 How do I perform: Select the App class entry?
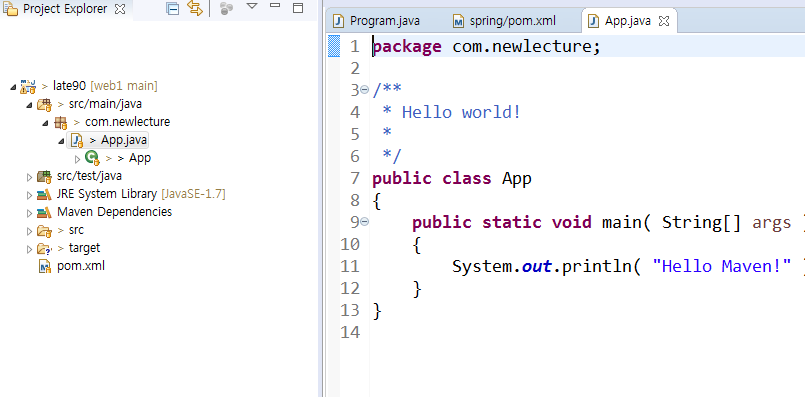pos(140,158)
